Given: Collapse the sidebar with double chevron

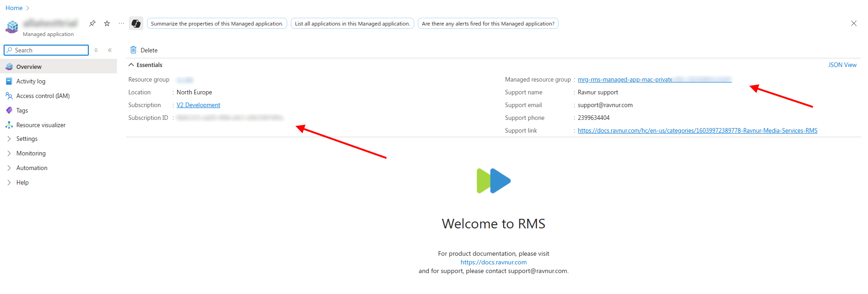Looking at the screenshot, I should tap(110, 50).
